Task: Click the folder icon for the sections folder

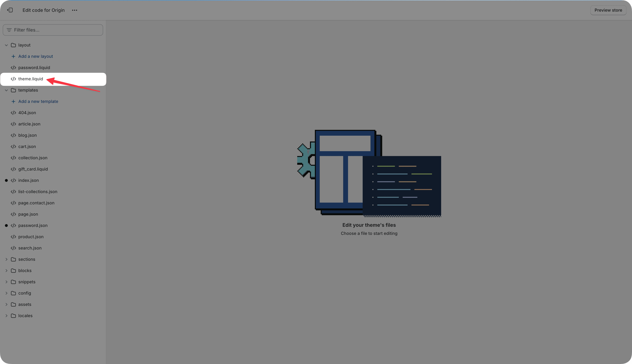Action: [x=14, y=259]
